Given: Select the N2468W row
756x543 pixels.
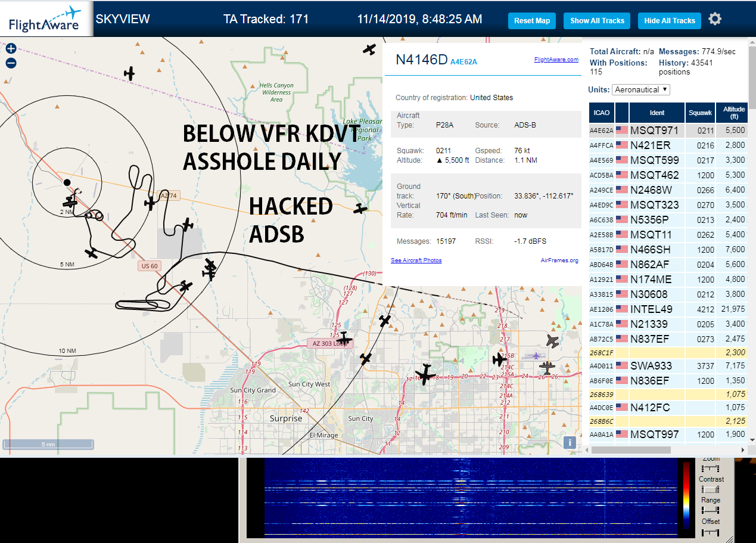Looking at the screenshot, I should [x=668, y=190].
